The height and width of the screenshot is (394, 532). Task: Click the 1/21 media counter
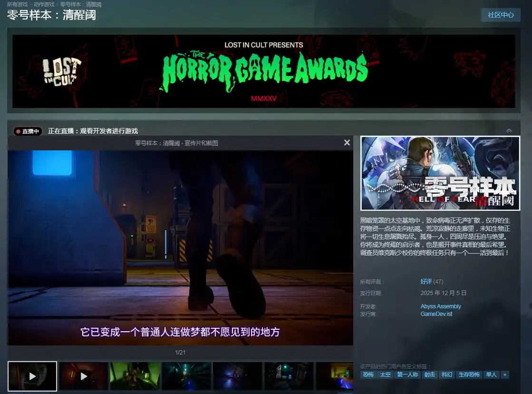pos(180,353)
